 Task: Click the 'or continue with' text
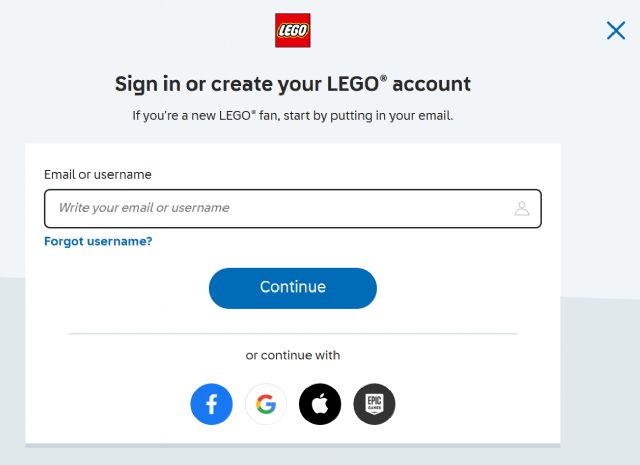pyautogui.click(x=293, y=355)
